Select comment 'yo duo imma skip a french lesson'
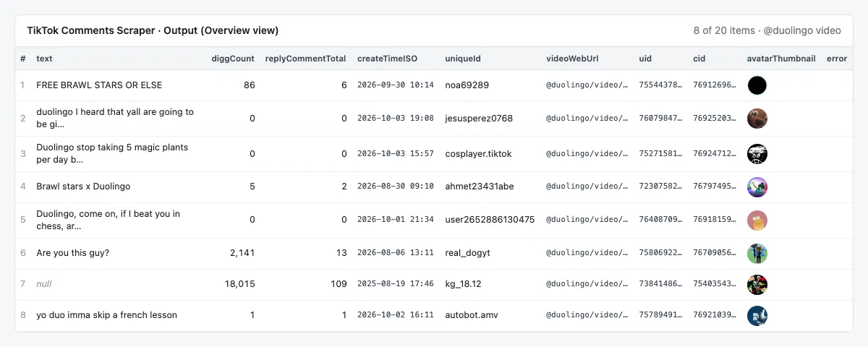This screenshot has height=347, width=868. coord(106,316)
